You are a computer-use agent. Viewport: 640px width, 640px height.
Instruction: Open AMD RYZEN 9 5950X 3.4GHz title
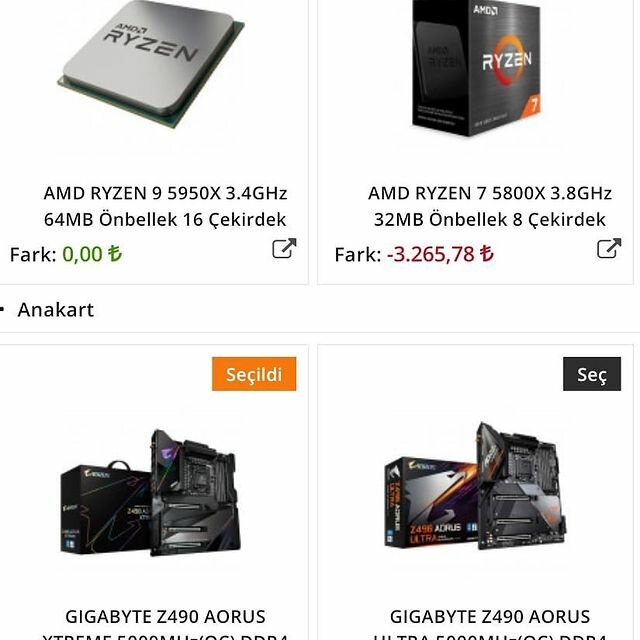coord(165,193)
